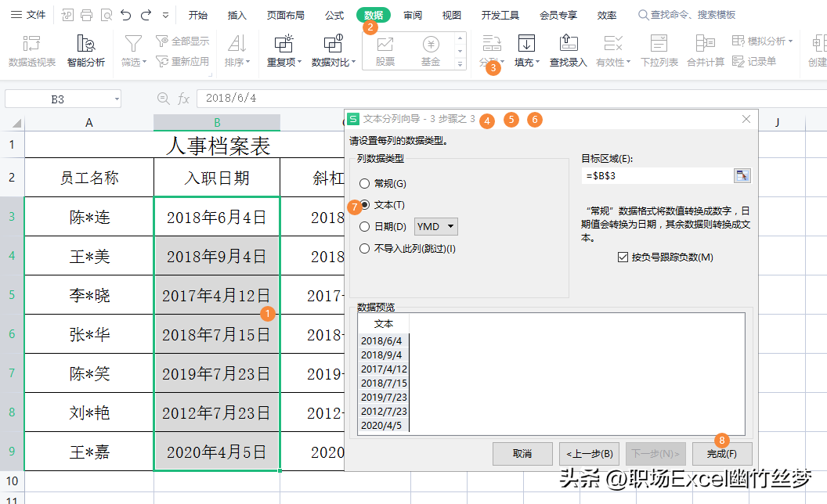Click the 文本 column header in preview
Image resolution: width=827 pixels, height=504 pixels.
click(384, 324)
